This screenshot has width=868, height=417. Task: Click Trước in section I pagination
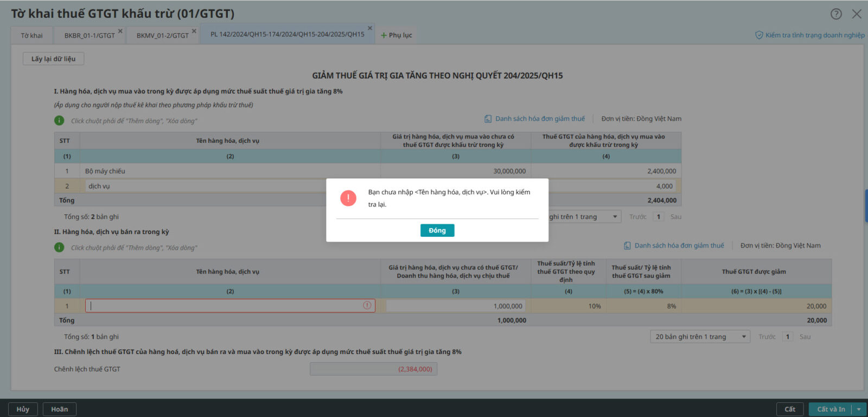coord(638,217)
